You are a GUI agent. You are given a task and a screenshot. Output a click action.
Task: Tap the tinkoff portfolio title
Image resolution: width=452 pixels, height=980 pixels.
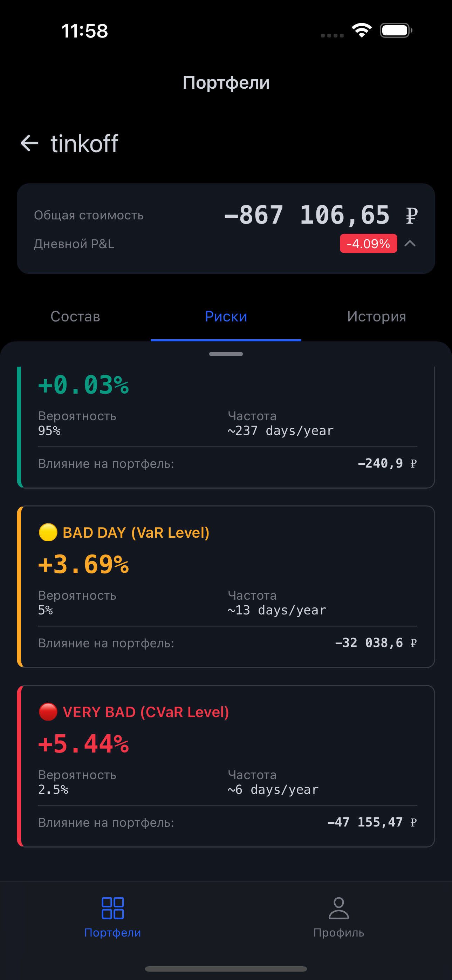click(x=84, y=143)
